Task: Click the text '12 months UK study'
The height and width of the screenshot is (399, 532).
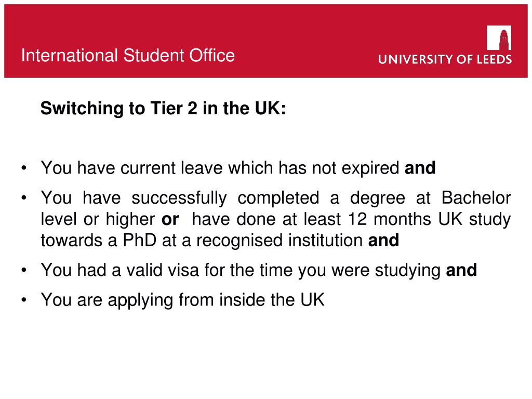Action: (x=430, y=219)
